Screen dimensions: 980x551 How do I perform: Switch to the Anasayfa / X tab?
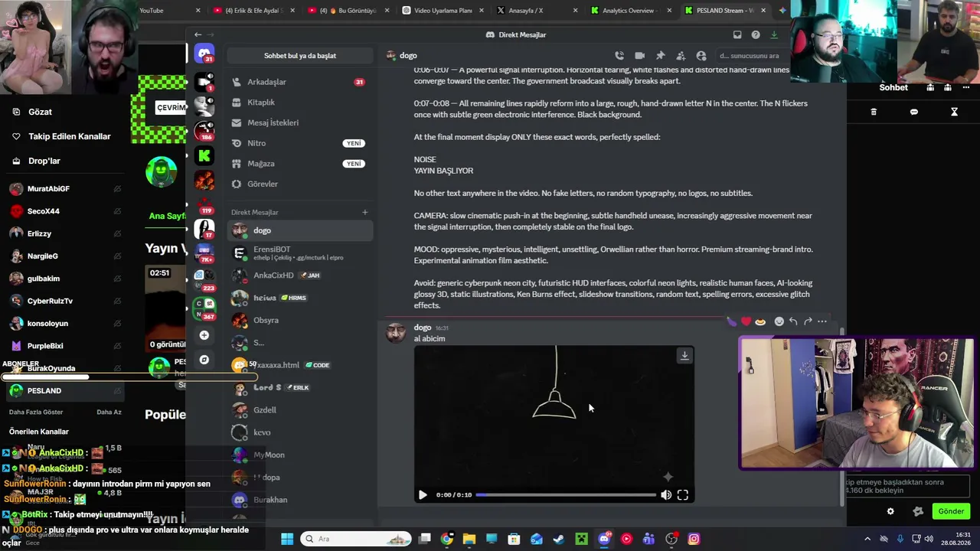[536, 11]
